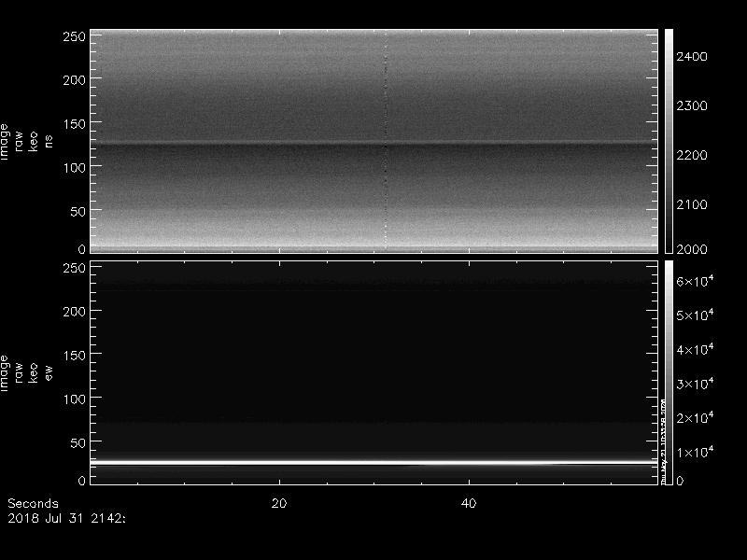This screenshot has height=560, width=747.
Task: Click the 2018 Jul 31 2142: date label
Action: point(66,519)
